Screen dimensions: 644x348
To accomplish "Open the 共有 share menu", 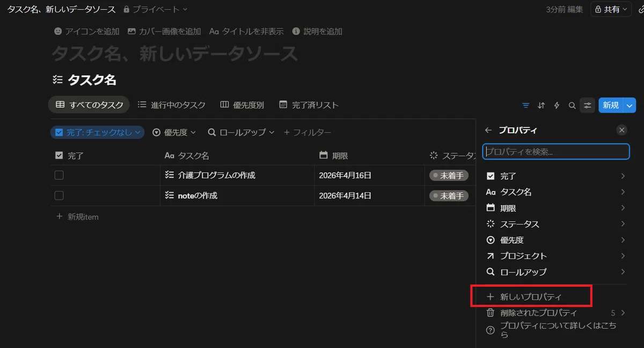I will point(611,9).
